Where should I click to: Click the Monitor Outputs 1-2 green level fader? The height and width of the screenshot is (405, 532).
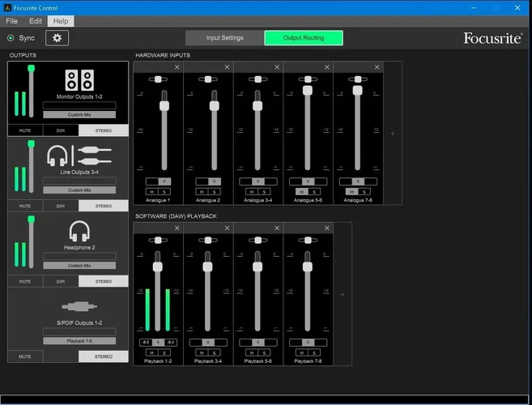32,69
